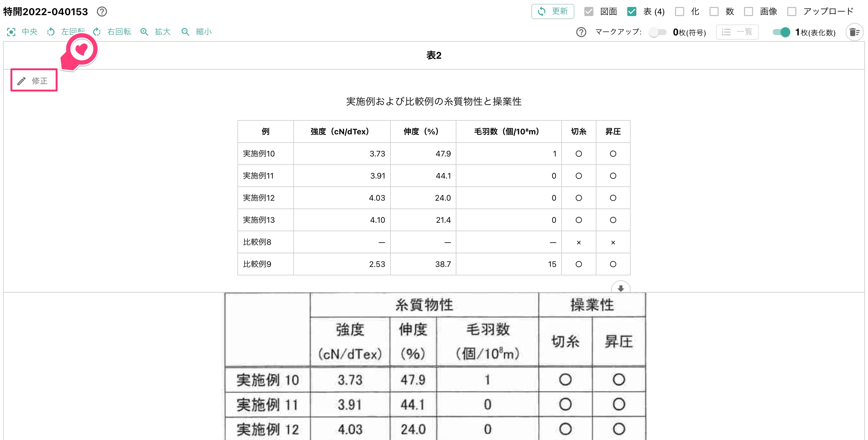The width and height of the screenshot is (868, 440).
Task: Click the 表2 table title
Action: pyautogui.click(x=434, y=55)
